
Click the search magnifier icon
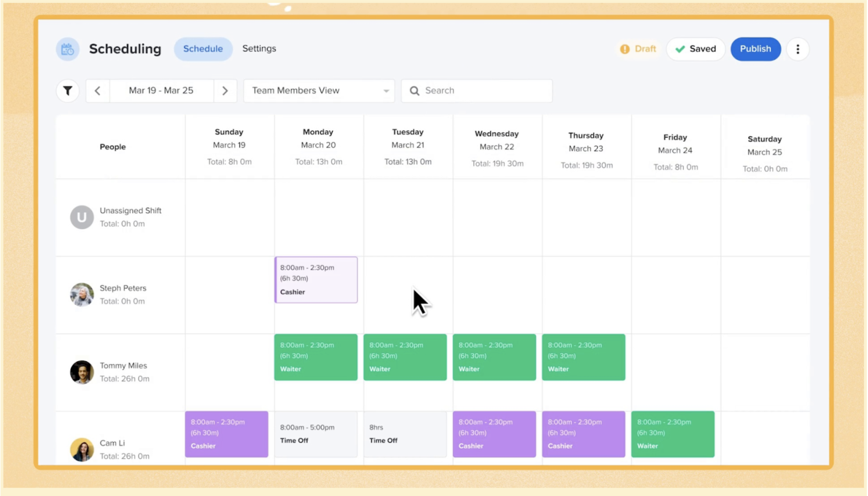click(x=414, y=90)
